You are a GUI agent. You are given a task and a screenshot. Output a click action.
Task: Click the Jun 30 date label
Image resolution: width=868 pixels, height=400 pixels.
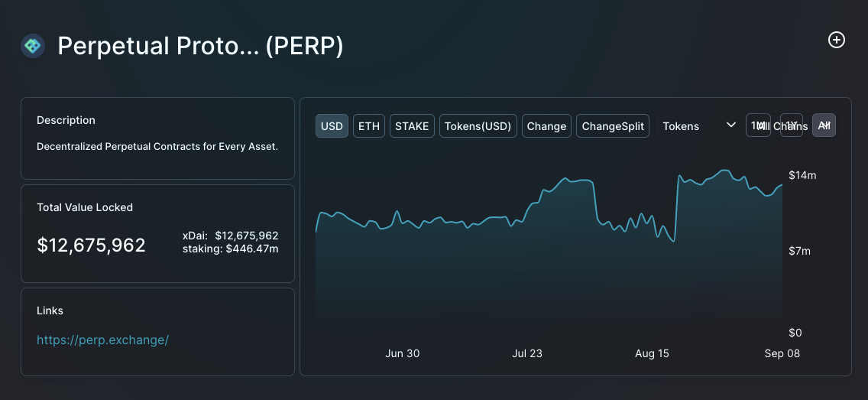(x=403, y=353)
